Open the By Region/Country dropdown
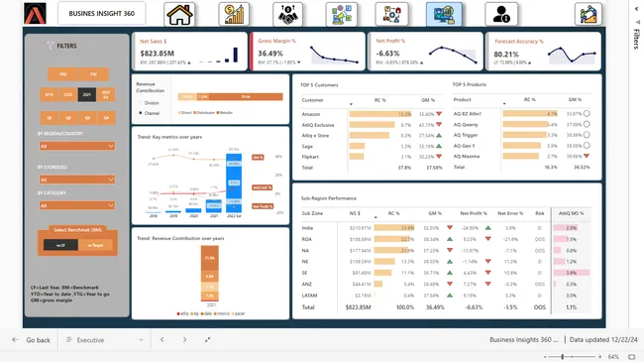Image resolution: width=644 pixels, height=362 pixels. (77, 146)
